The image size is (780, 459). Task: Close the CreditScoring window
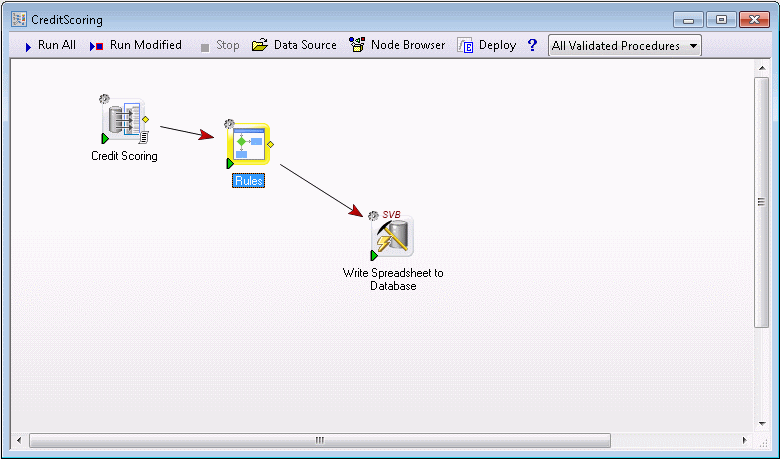coord(754,20)
